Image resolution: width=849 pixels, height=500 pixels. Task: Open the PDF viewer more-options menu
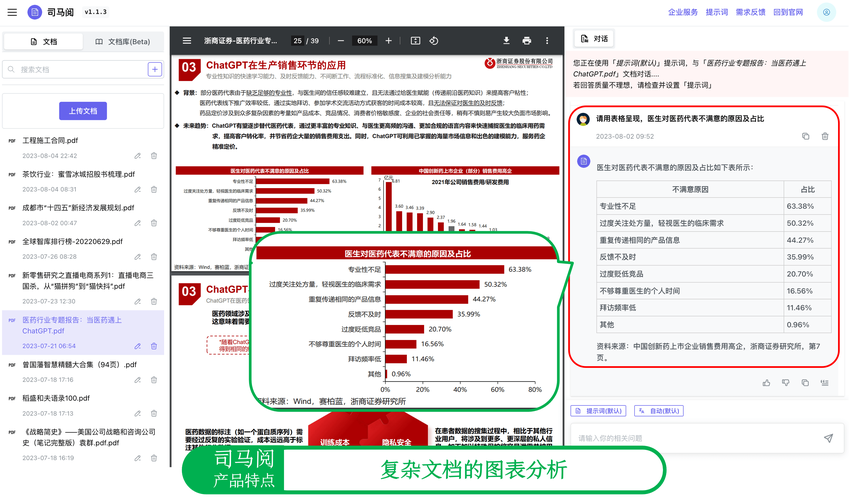tap(547, 41)
